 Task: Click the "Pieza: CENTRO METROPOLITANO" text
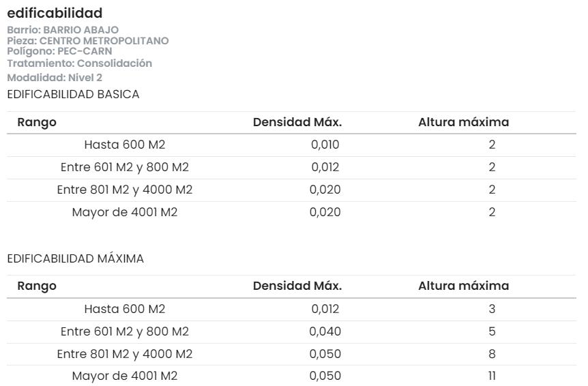click(88, 41)
